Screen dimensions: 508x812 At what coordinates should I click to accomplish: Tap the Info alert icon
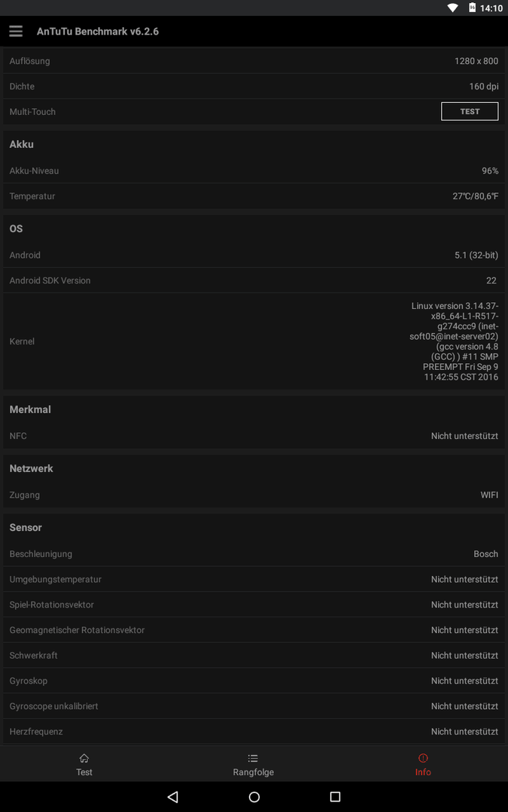click(x=422, y=758)
